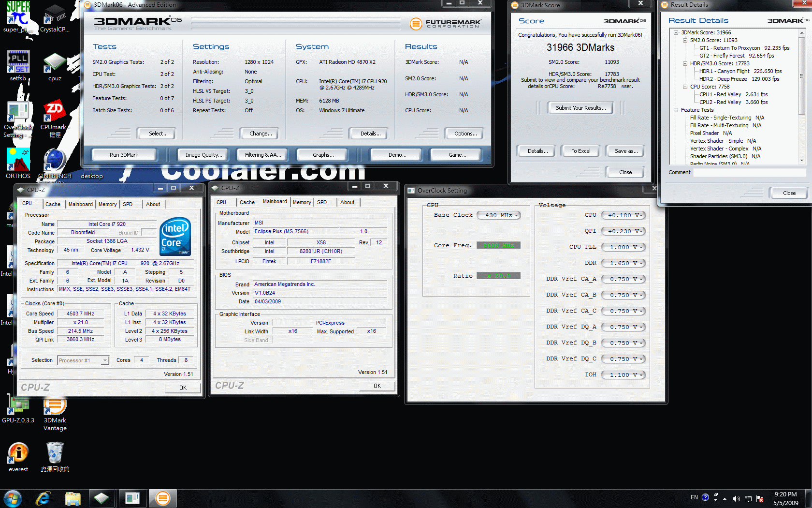Open the Graphs button in 3DMark06
Viewport: 812px width, 508px height.
pos(323,155)
